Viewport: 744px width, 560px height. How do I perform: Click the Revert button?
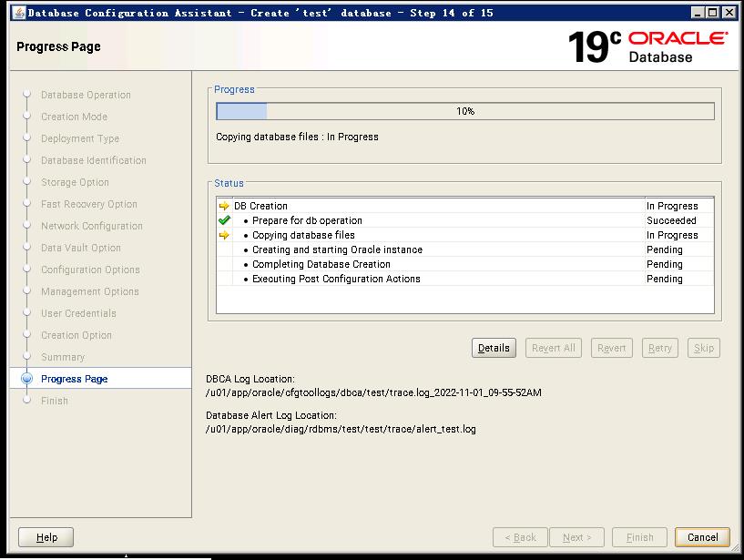[x=612, y=348]
